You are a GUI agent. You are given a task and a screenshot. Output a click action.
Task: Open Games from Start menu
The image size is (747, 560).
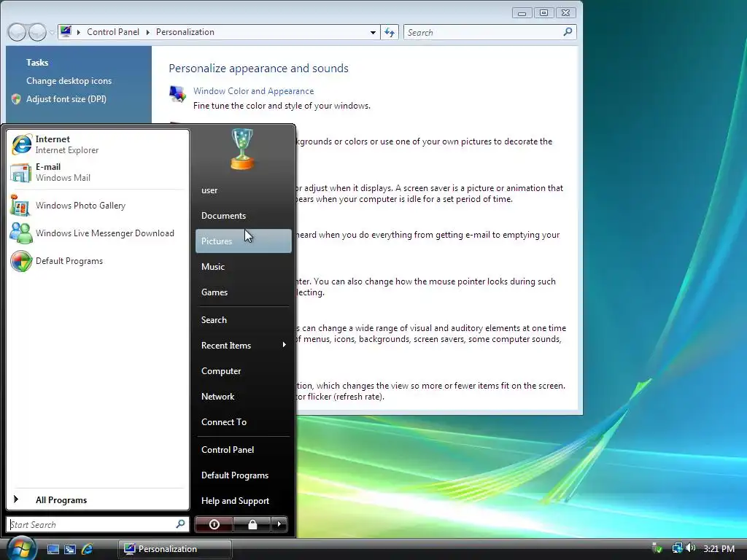click(x=243, y=292)
